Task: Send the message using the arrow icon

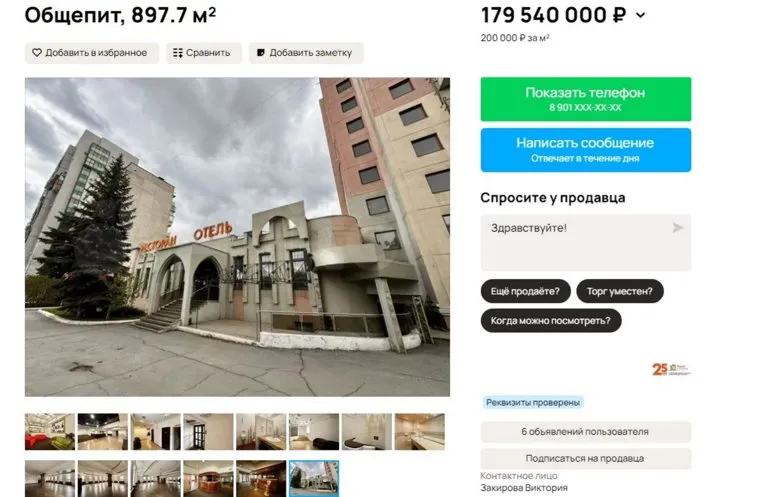Action: tap(678, 227)
